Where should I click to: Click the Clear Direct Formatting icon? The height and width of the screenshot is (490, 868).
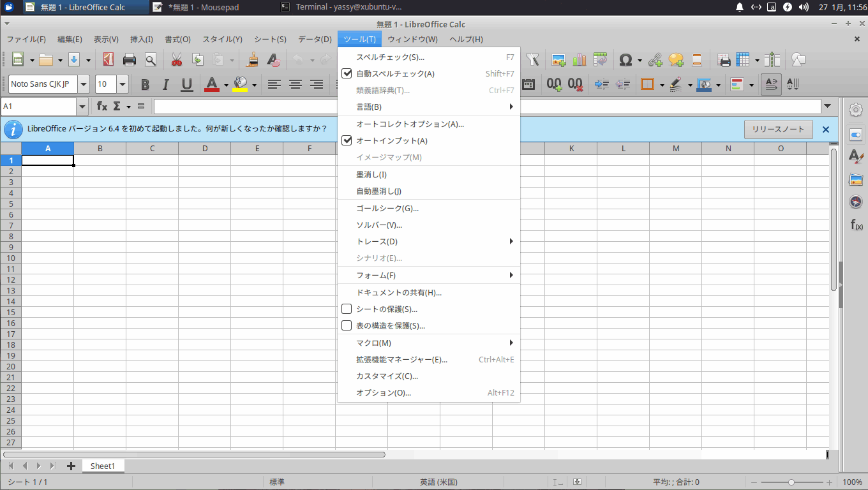(273, 60)
